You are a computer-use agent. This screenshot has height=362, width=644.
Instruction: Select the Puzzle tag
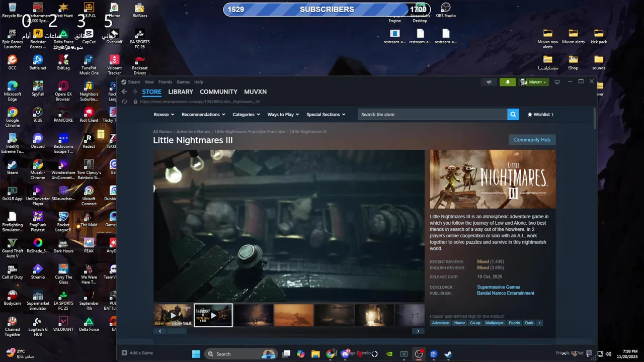point(514,323)
